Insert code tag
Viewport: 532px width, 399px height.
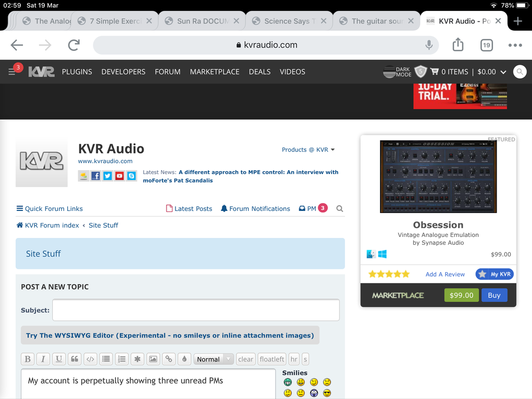(90, 359)
